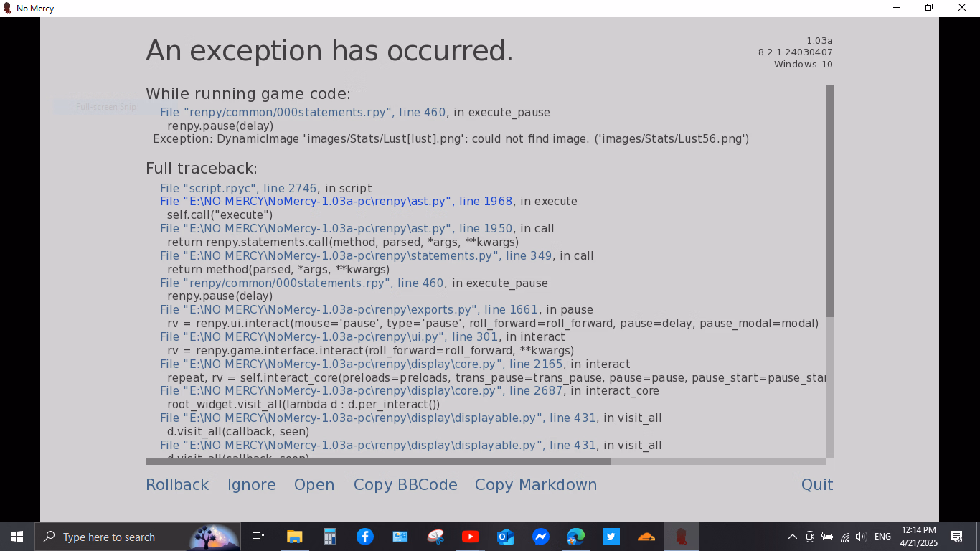Open YouTube from the taskbar

point(471,537)
